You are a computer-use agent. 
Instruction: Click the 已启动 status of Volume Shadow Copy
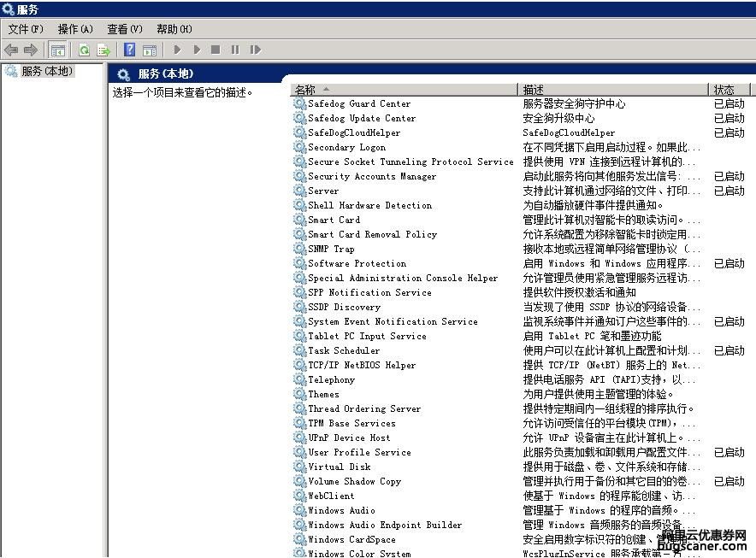coord(729,481)
